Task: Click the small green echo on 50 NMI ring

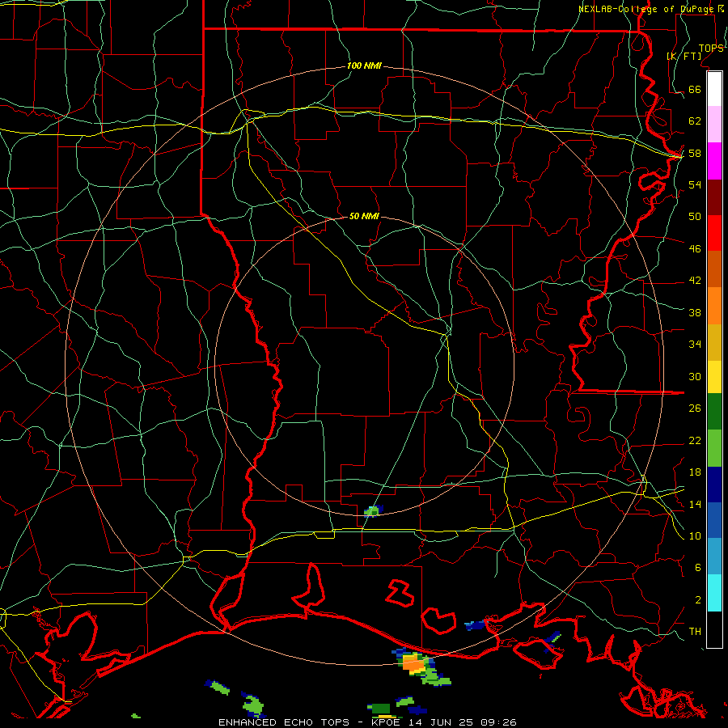Action: (372, 511)
